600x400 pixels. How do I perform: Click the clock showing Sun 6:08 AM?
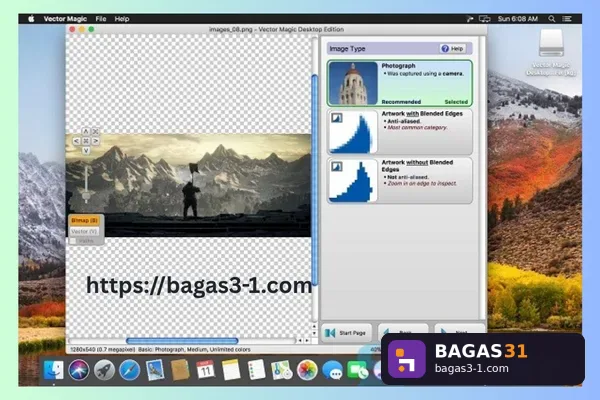point(518,19)
